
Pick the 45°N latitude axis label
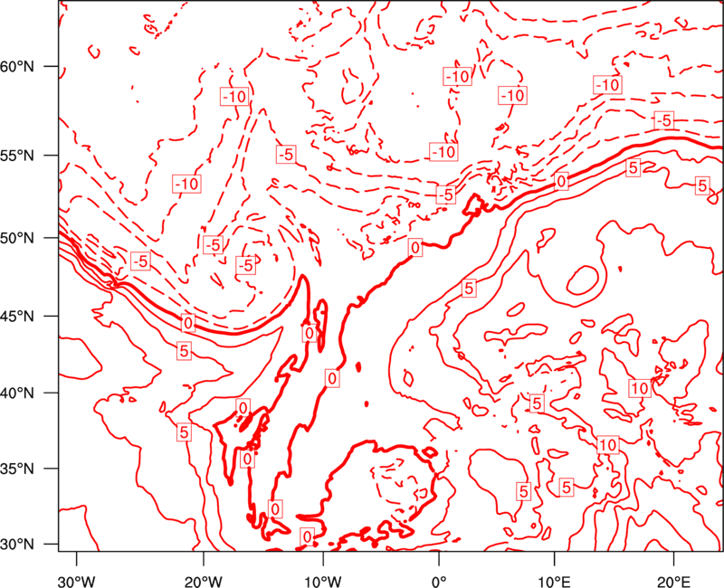[x=17, y=316]
